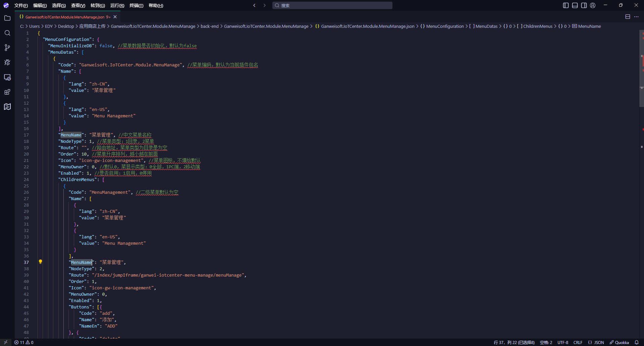Click line number 24 in the gutter
The image size is (644, 346).
pyautogui.click(x=26, y=179)
